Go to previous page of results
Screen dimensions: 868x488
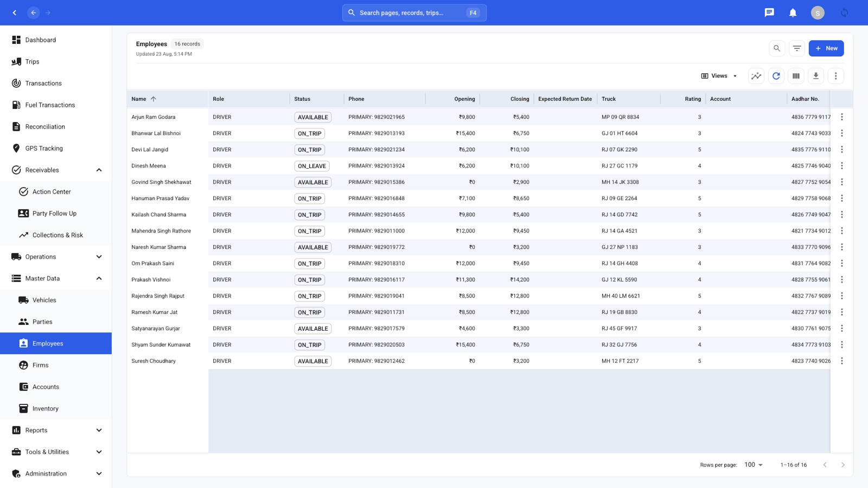click(x=825, y=465)
